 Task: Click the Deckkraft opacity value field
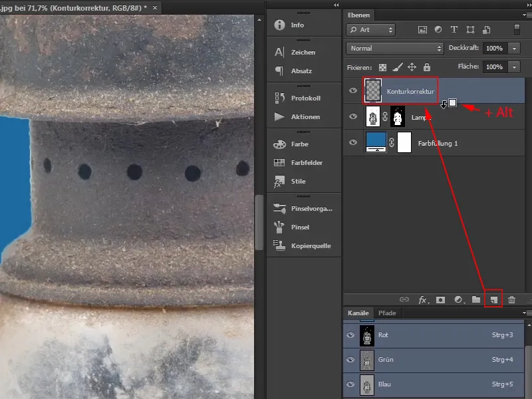[x=495, y=48]
